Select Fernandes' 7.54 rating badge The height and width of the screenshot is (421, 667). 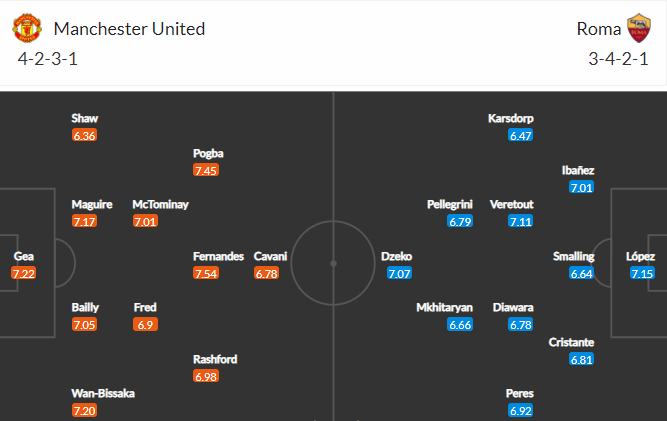[x=206, y=273]
